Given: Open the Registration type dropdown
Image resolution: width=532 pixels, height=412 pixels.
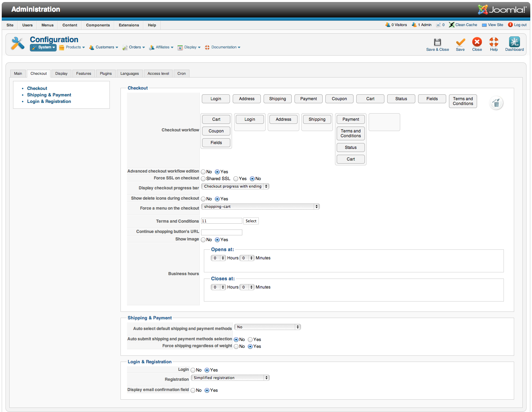Looking at the screenshot, I should click(230, 378).
